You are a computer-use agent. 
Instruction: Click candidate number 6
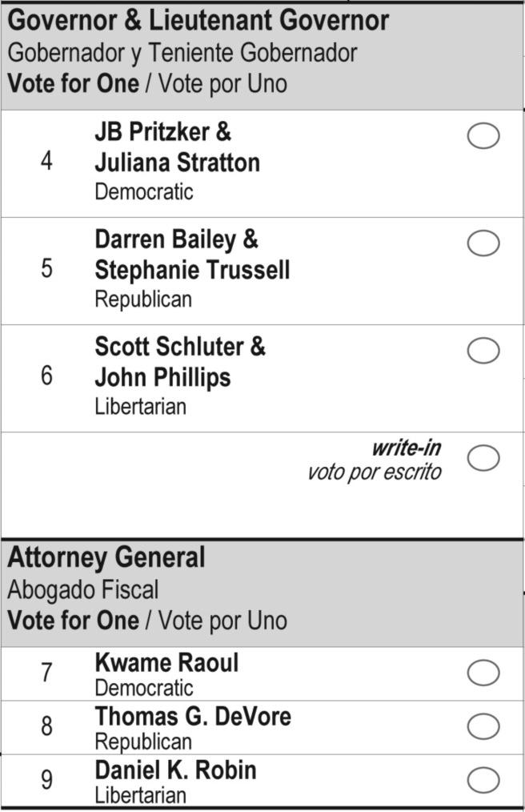tap(46, 376)
